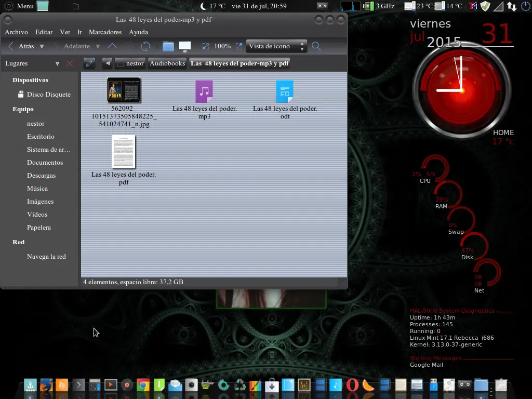This screenshot has height=399, width=532.
Task: Open the mail envelope icon in dock
Action: (175, 385)
